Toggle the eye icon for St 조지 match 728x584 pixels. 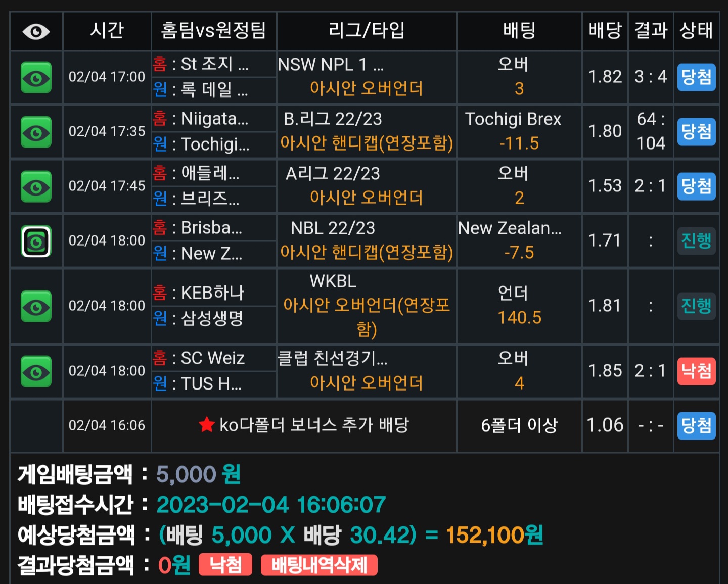[x=36, y=78]
